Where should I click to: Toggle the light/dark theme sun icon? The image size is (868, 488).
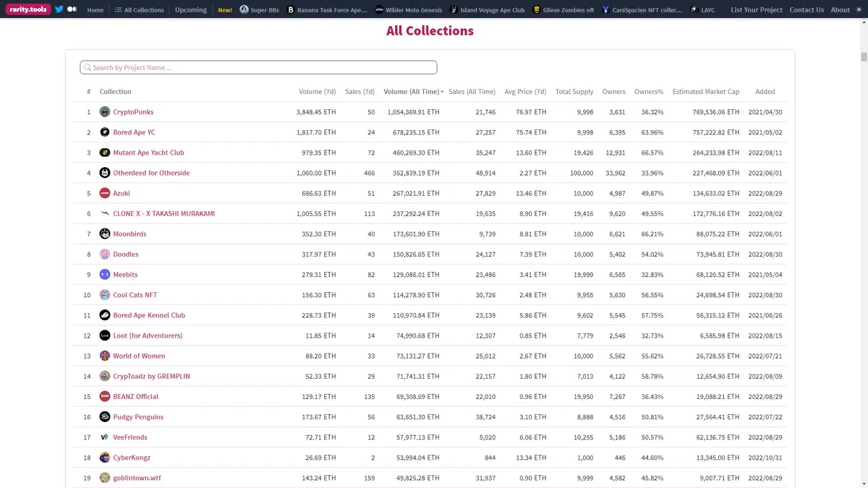tap(859, 9)
